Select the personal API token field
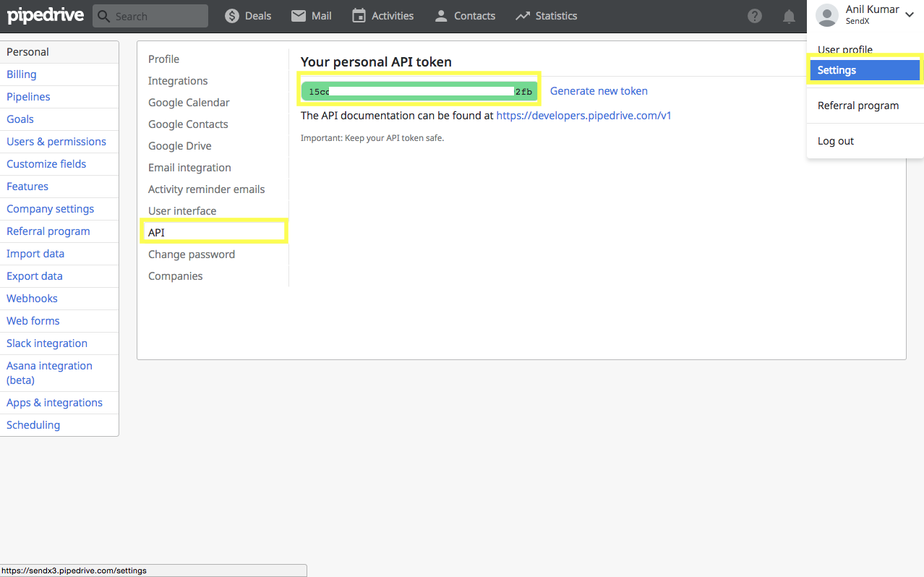Image resolution: width=924 pixels, height=577 pixels. [x=419, y=91]
